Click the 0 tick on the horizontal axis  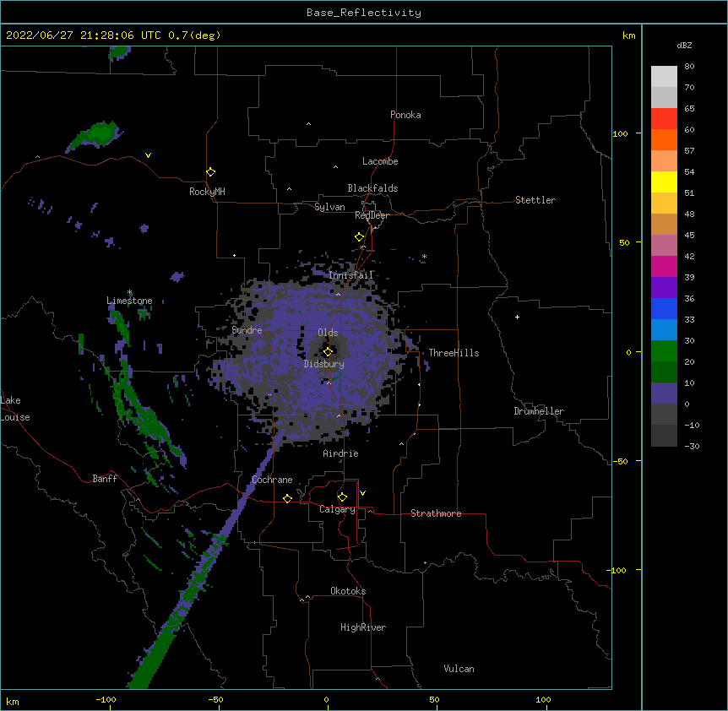pos(327,699)
